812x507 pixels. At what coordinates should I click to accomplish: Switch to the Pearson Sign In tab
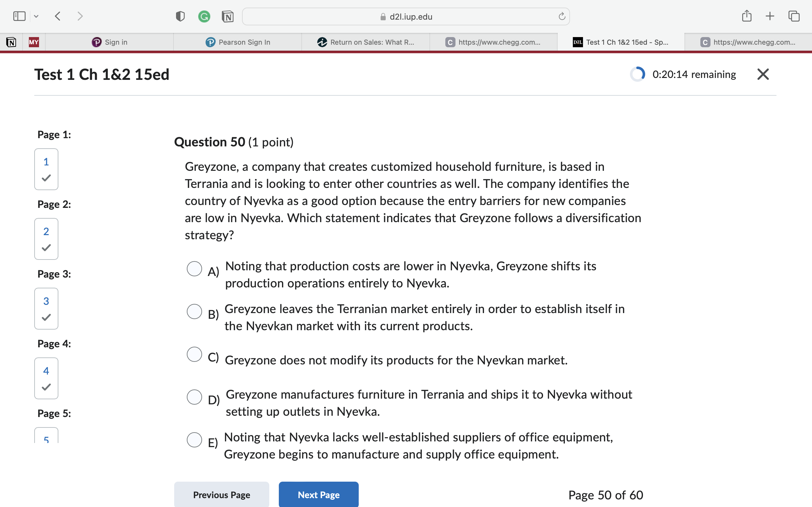(238, 42)
